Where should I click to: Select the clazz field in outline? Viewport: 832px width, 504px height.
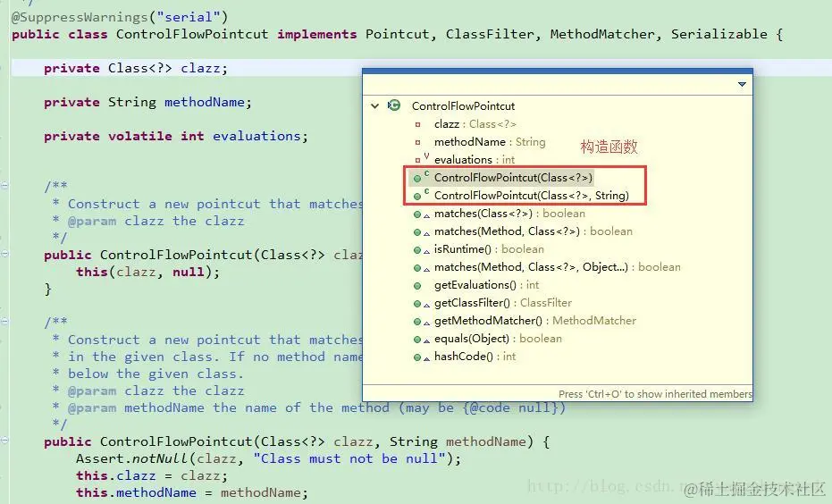pos(475,124)
